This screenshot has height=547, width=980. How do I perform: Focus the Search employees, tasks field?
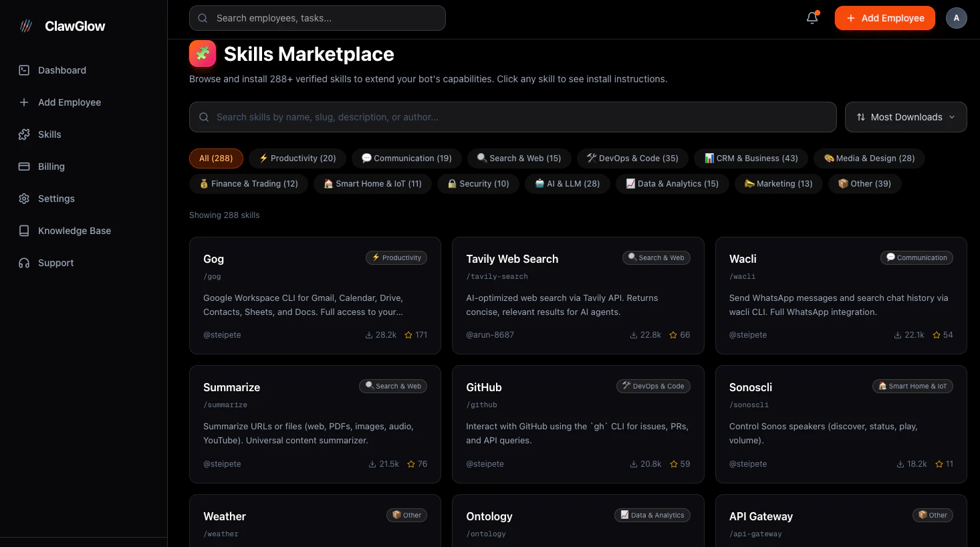point(318,18)
